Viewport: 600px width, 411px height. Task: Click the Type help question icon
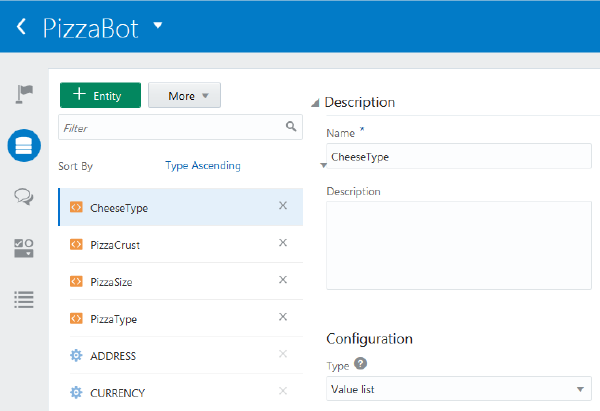point(361,365)
